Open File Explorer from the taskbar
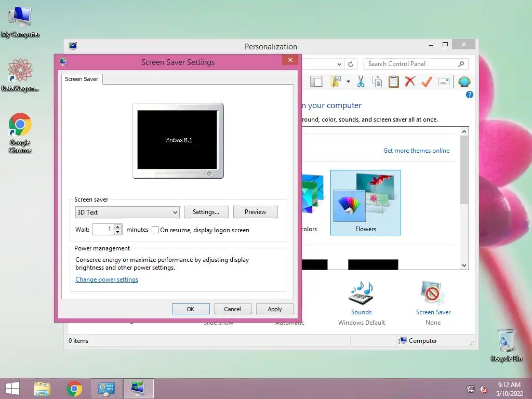The width and height of the screenshot is (532, 399). pos(42,389)
